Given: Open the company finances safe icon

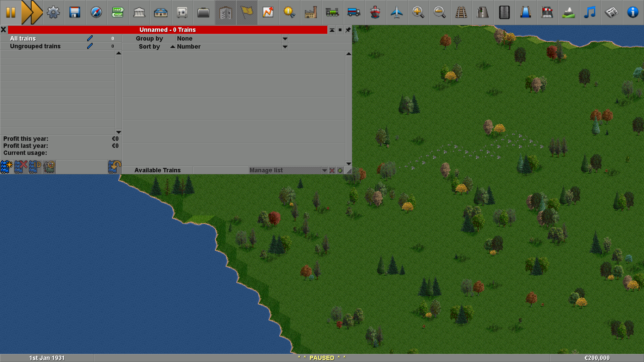Looking at the screenshot, I should (x=182, y=12).
